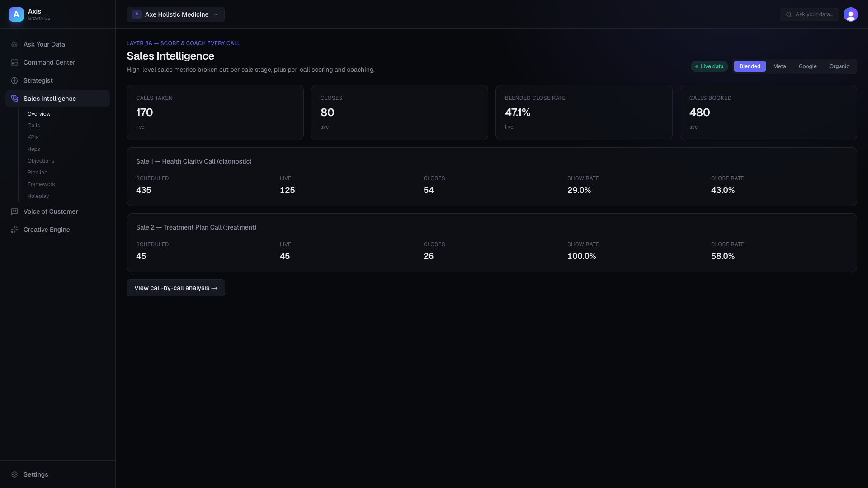
Task: Click the Sales Intelligence page title
Action: pos(170,56)
